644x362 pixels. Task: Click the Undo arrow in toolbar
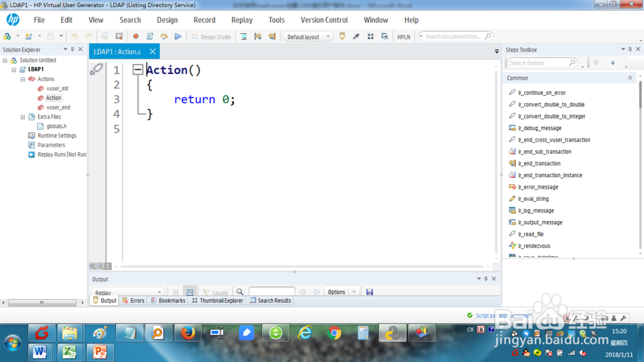[74, 36]
